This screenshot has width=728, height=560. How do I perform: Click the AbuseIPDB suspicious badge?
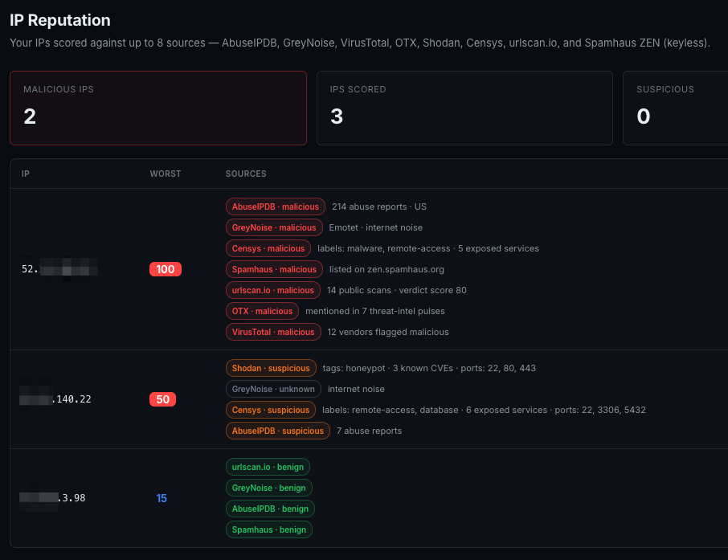pyautogui.click(x=278, y=431)
